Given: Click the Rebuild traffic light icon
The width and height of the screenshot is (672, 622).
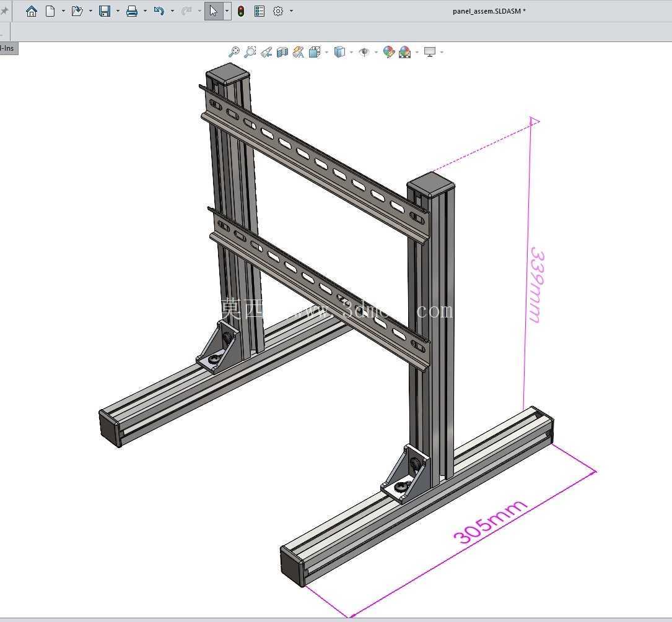Looking at the screenshot, I should click(242, 11).
